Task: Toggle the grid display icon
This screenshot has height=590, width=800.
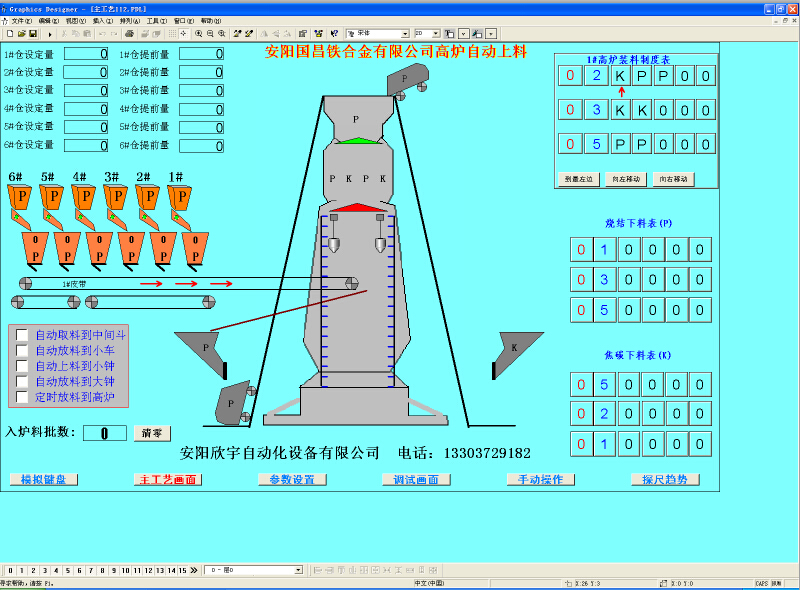Action: [x=172, y=34]
